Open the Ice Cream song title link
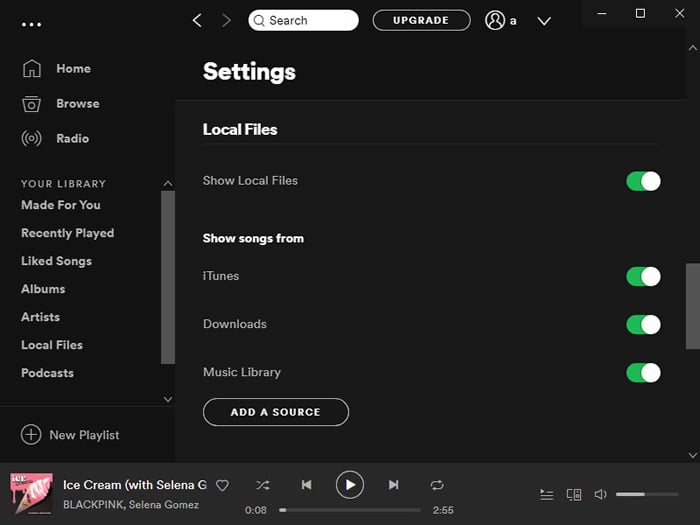The width and height of the screenshot is (700, 525). click(x=135, y=485)
